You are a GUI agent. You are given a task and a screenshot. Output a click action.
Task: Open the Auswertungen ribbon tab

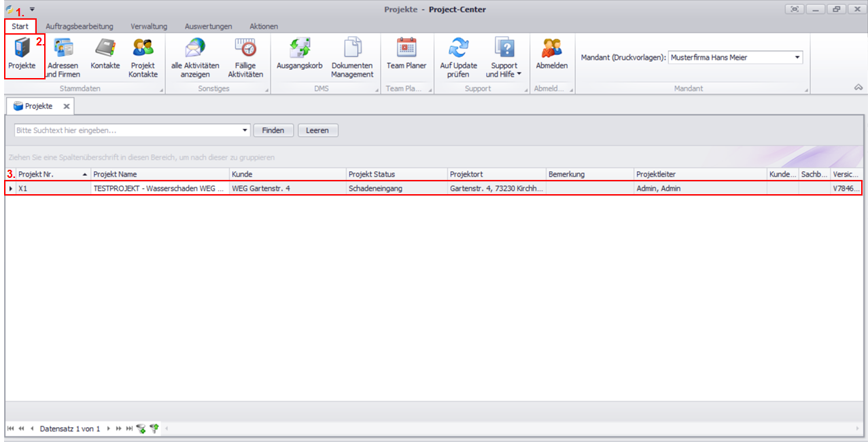(208, 26)
